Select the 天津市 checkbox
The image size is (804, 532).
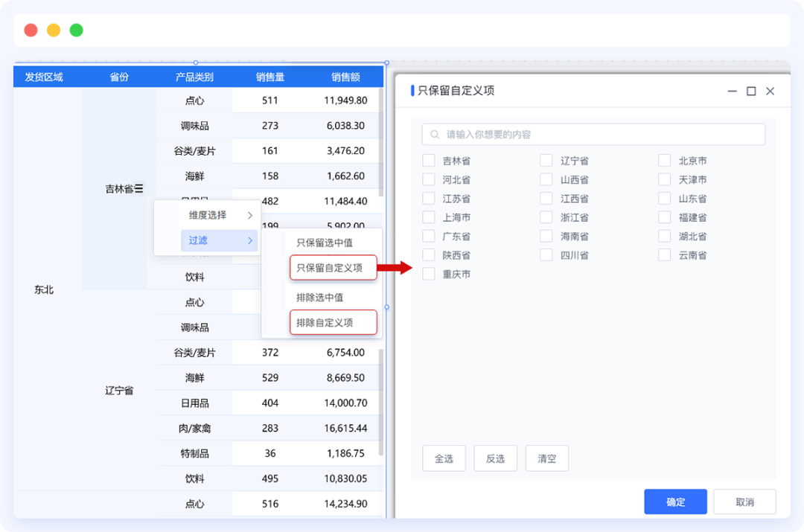665,179
